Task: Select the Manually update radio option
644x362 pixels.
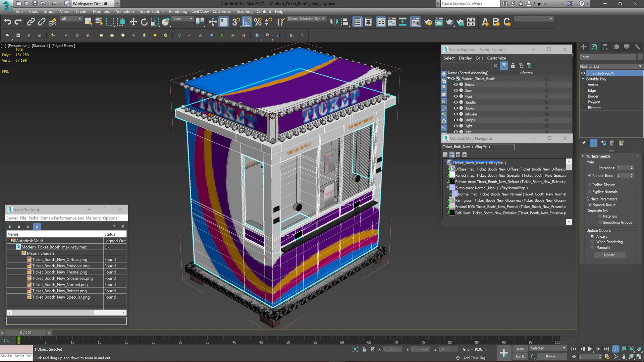Action: (x=592, y=247)
